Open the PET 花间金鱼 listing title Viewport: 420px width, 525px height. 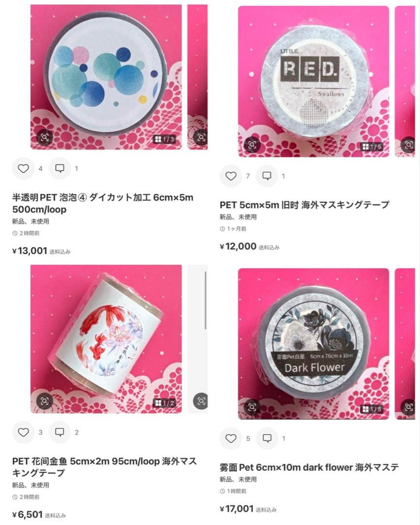pos(104,467)
